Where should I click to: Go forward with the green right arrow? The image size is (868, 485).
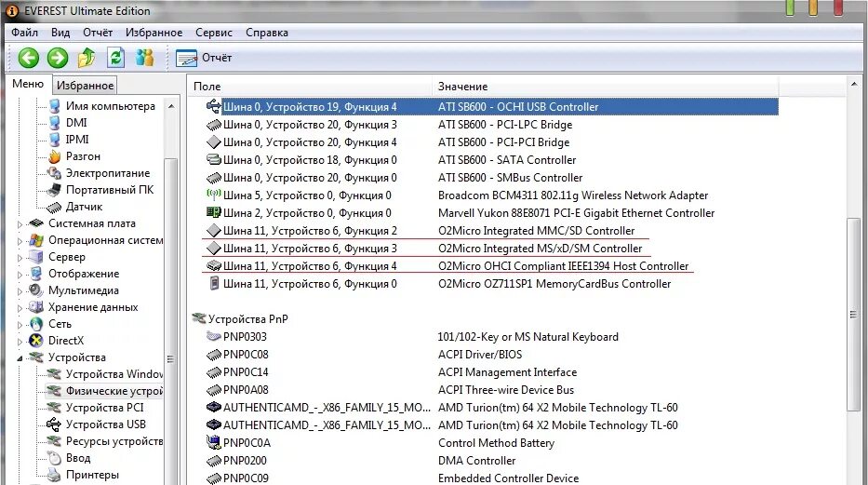58,58
